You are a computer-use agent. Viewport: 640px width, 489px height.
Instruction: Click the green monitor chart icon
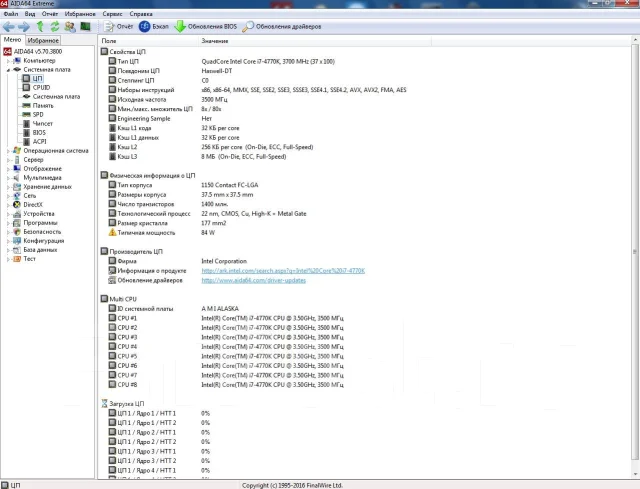[85, 27]
